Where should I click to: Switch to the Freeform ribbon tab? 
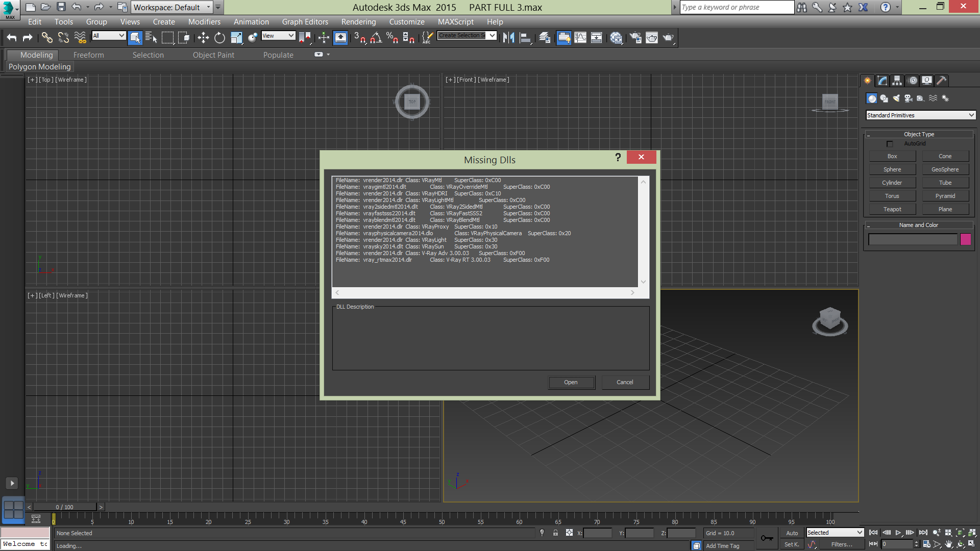(x=88, y=55)
